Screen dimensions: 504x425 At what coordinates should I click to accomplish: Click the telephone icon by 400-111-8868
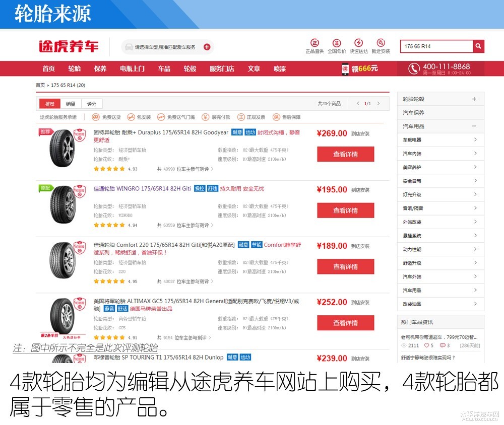(414, 68)
